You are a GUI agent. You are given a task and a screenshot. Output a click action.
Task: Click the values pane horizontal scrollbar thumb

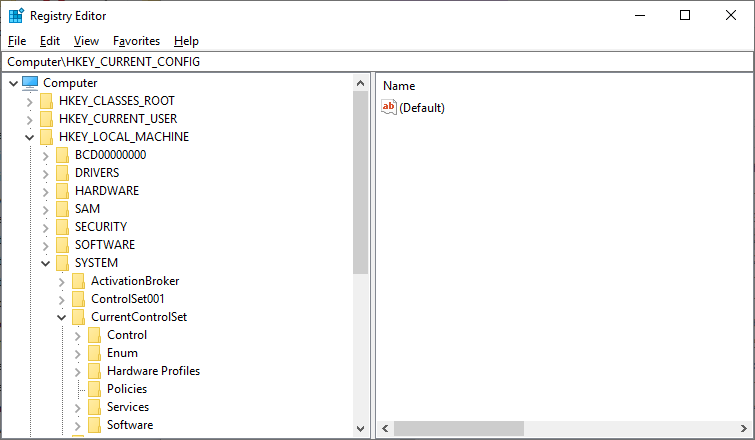click(x=459, y=428)
